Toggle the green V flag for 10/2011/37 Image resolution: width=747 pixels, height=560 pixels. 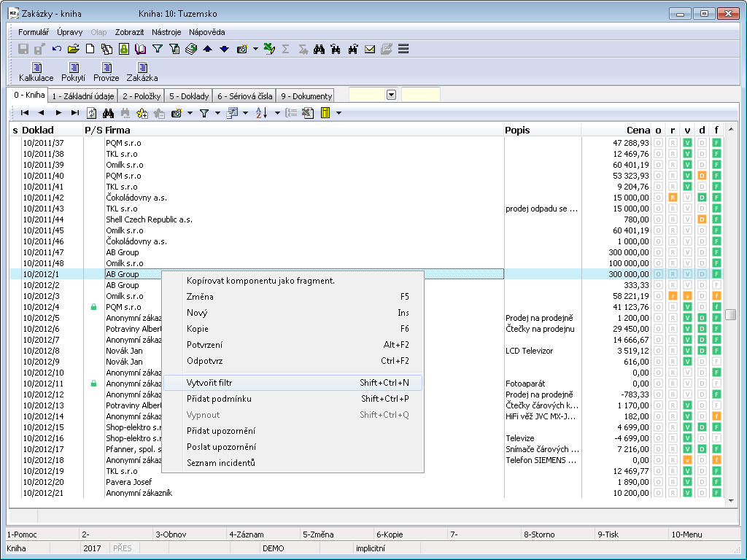click(687, 143)
